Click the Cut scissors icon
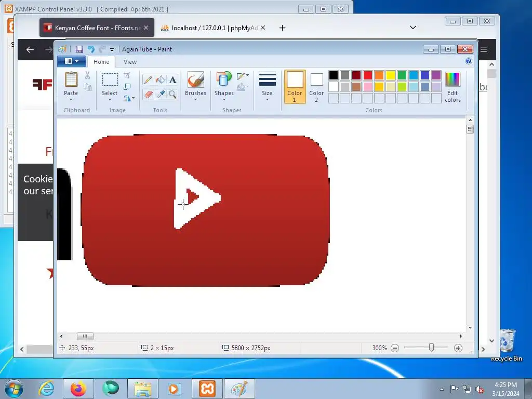532x399 pixels. point(87,75)
